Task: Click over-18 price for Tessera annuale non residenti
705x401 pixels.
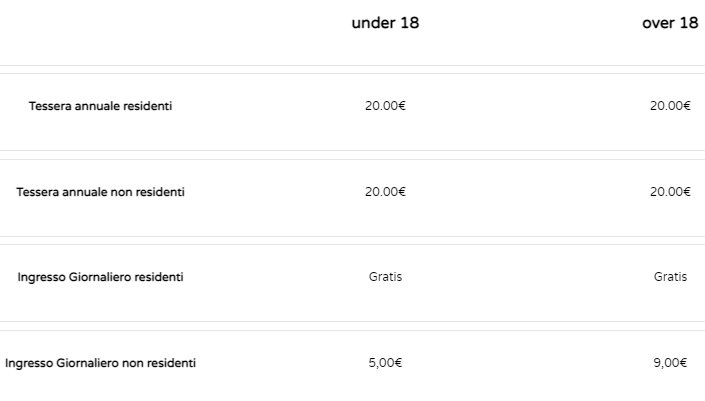Action: 670,192
